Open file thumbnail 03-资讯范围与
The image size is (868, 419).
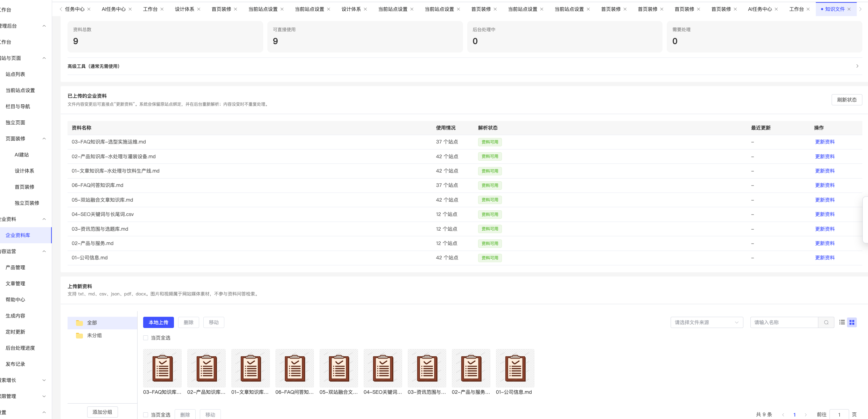tap(427, 368)
